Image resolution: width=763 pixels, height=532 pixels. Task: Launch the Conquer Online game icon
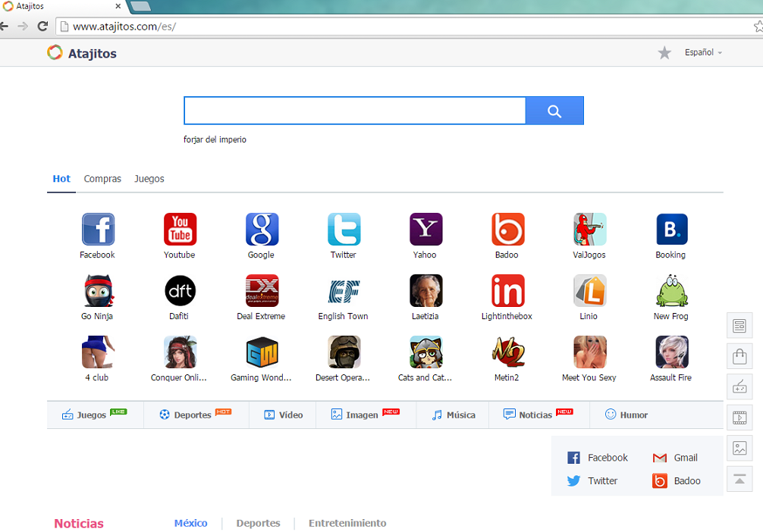coord(180,352)
